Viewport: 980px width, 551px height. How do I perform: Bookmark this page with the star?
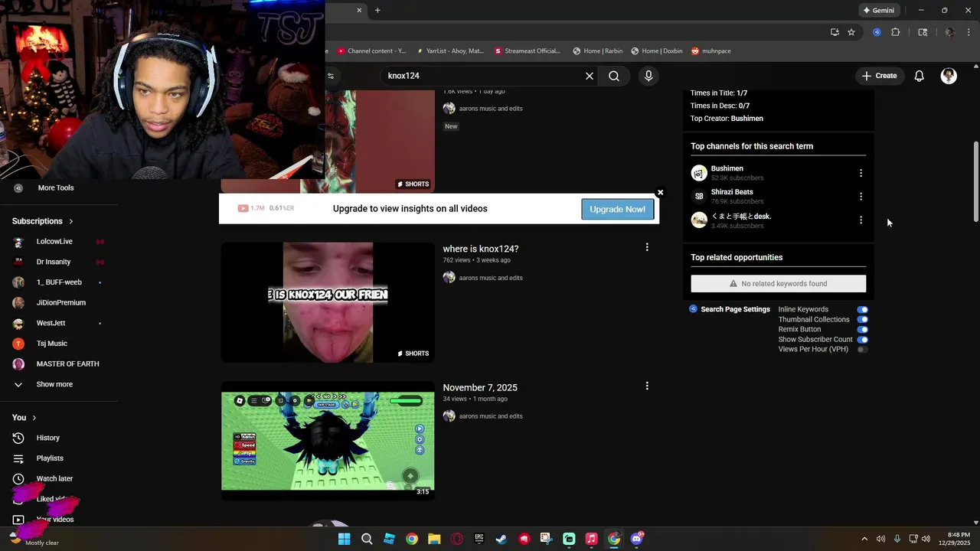851,32
